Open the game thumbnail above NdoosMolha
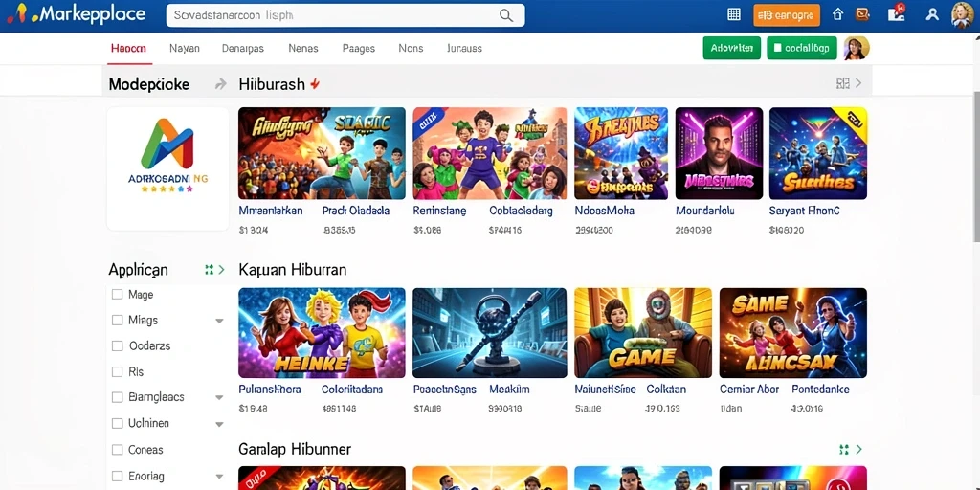The height and width of the screenshot is (490, 980). click(x=621, y=153)
